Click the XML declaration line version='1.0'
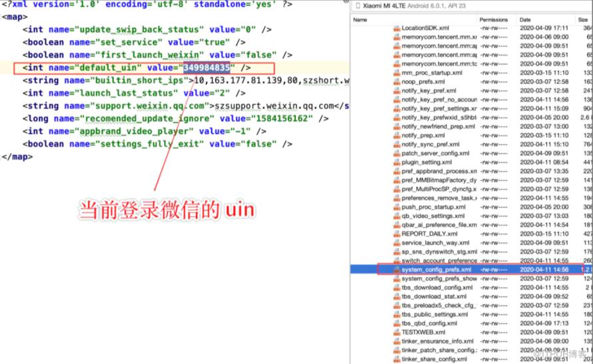This screenshot has height=364, width=593. point(147,5)
